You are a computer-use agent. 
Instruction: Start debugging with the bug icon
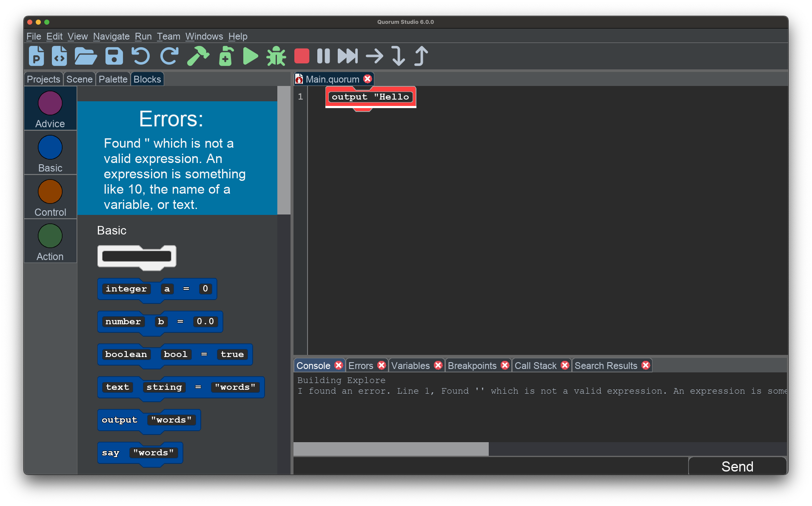point(276,56)
